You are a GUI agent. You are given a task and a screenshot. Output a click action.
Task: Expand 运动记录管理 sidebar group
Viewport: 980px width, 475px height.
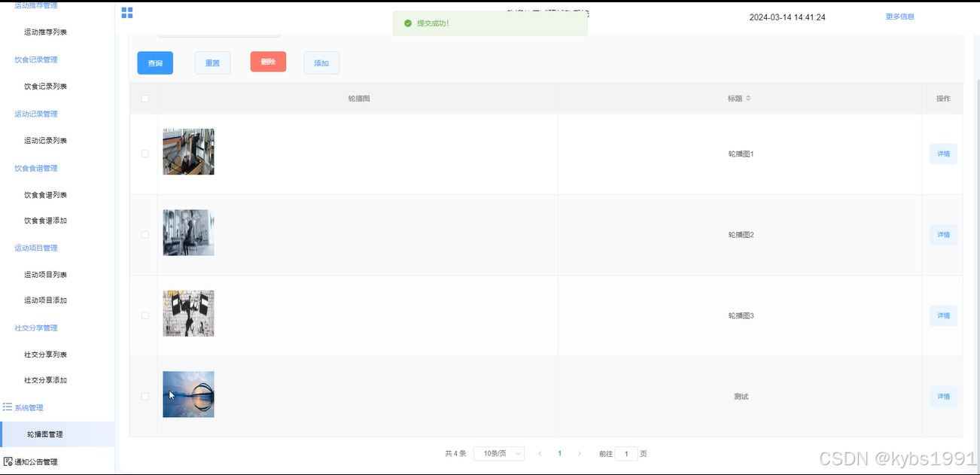(x=36, y=114)
